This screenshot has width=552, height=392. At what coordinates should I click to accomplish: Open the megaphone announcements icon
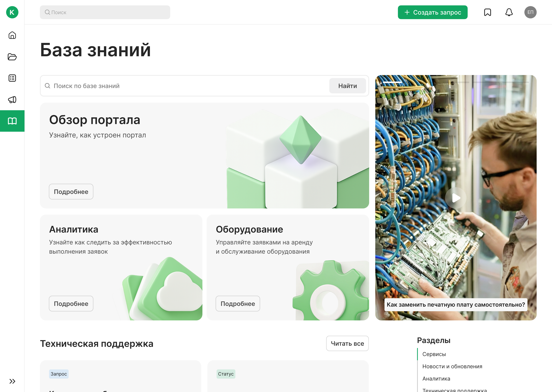[12, 99]
